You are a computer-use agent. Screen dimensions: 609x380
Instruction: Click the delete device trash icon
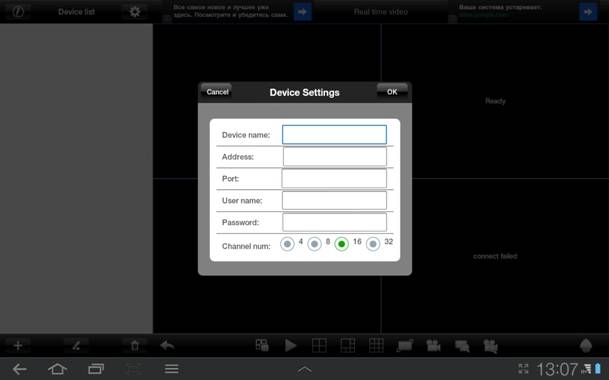(x=135, y=345)
